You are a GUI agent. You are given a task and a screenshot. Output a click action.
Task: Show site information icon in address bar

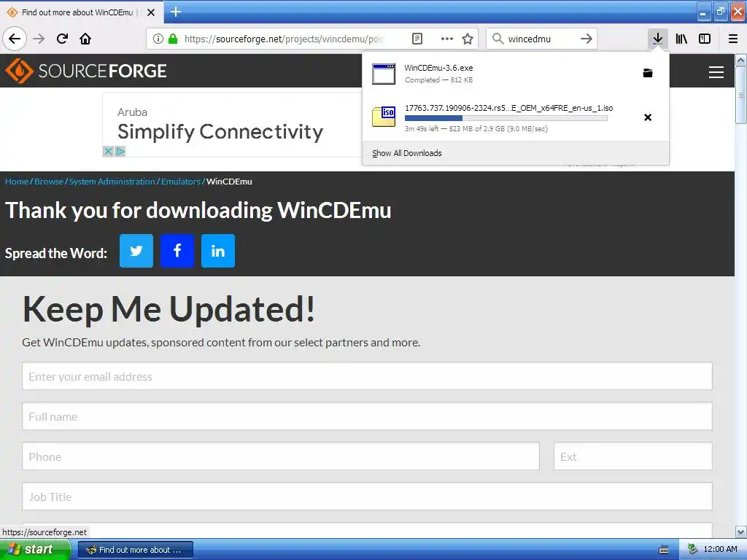tap(158, 39)
